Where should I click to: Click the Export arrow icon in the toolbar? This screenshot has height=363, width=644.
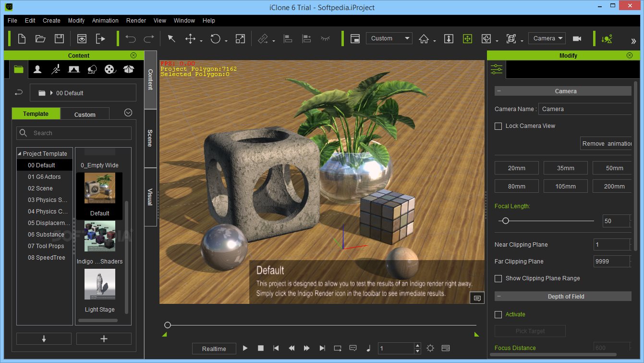point(100,38)
